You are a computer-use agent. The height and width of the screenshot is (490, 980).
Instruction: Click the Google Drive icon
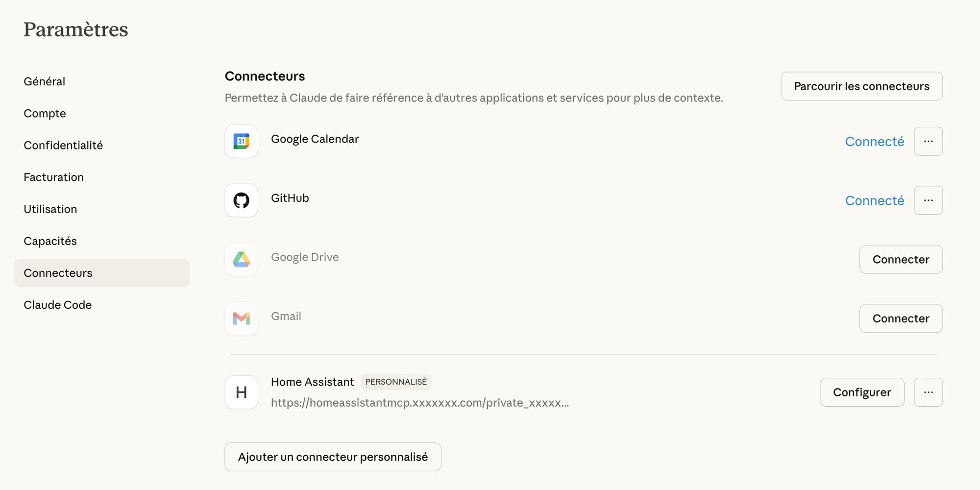(241, 259)
